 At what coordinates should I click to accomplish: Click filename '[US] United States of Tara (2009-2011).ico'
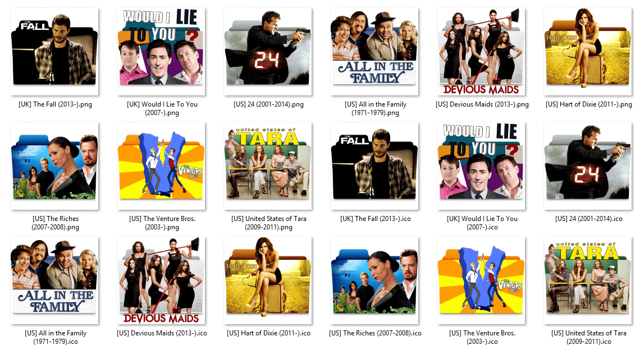click(588, 338)
